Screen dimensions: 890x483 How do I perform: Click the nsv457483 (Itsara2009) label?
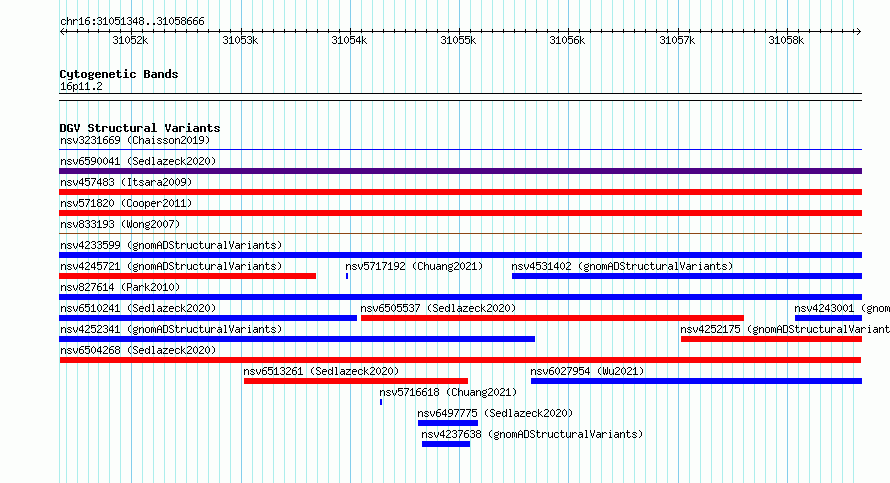[126, 182]
